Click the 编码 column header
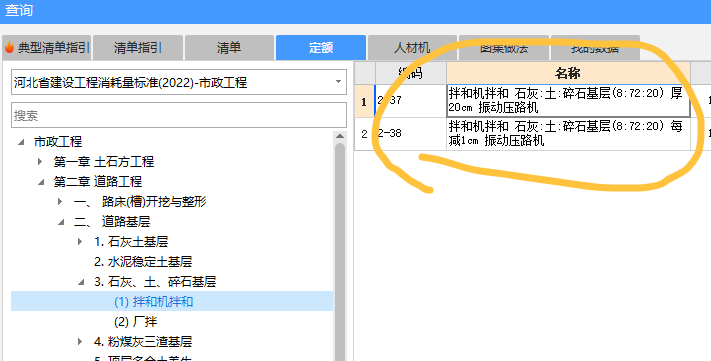711x361 pixels. pyautogui.click(x=411, y=73)
